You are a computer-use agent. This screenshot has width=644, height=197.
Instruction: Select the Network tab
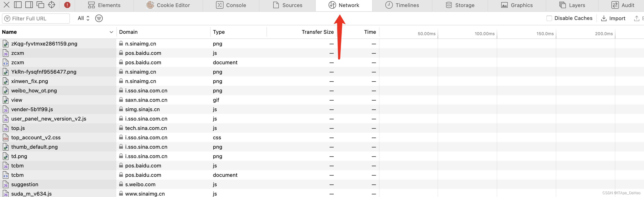pyautogui.click(x=344, y=5)
